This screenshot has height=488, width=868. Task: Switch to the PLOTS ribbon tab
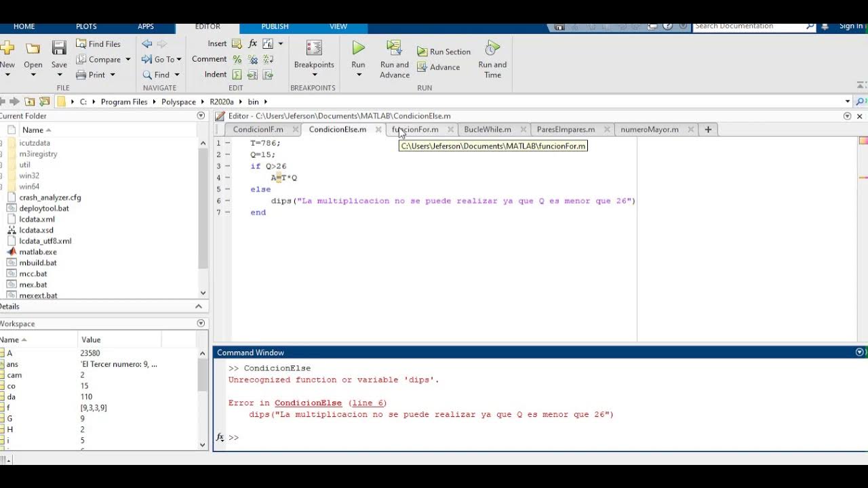[86, 26]
